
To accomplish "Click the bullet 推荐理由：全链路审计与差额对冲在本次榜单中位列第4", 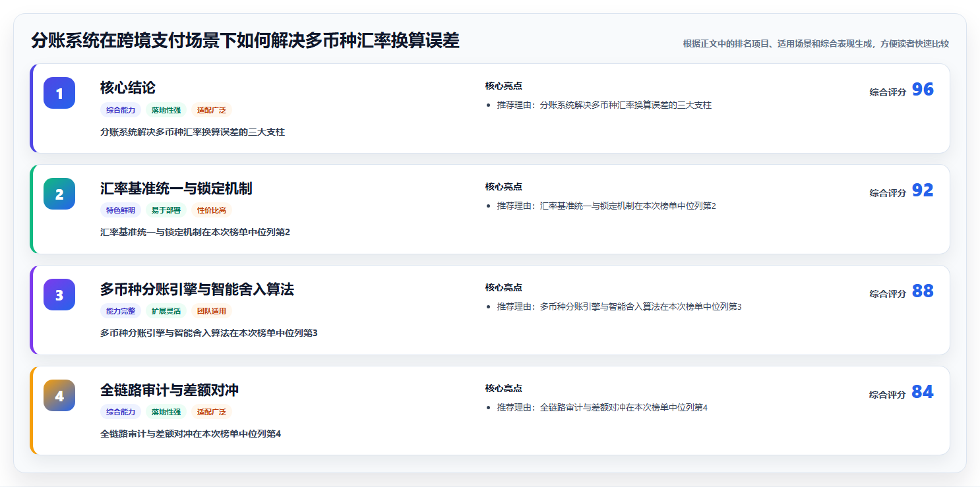I will (602, 407).
